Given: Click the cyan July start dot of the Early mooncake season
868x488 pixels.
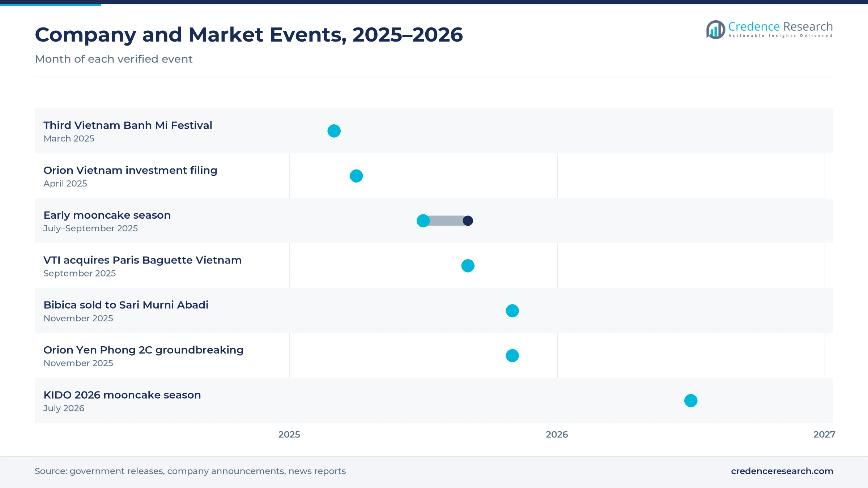Looking at the screenshot, I should point(423,221).
